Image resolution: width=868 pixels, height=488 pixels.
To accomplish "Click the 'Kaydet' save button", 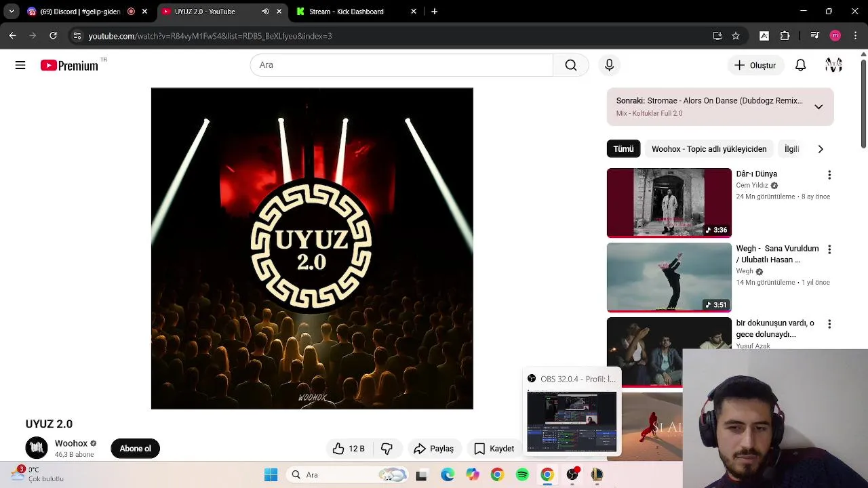I will point(494,449).
